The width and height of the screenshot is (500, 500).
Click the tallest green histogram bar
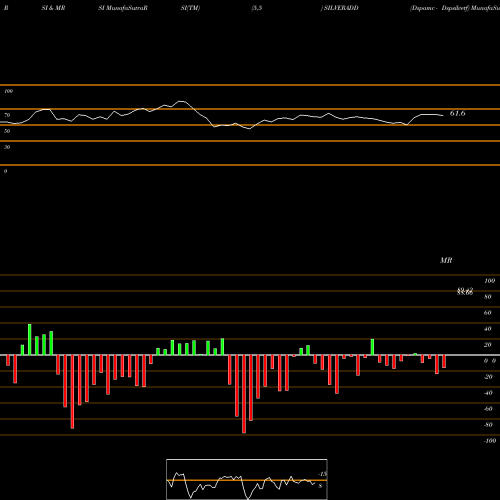point(30,339)
